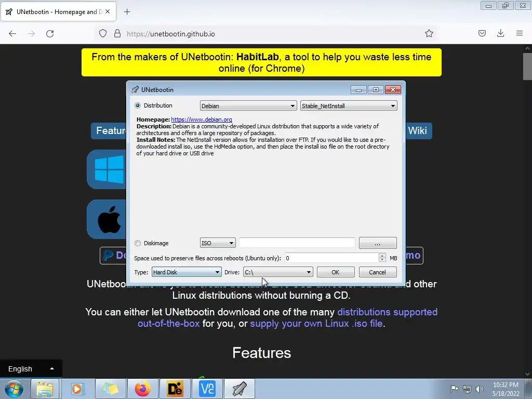Click the network tray icon

(x=467, y=389)
